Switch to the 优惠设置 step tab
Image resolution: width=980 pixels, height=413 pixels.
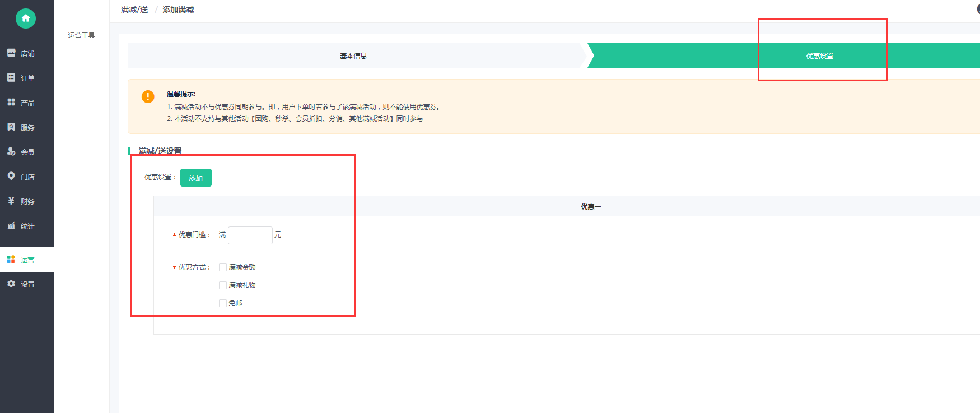820,55
